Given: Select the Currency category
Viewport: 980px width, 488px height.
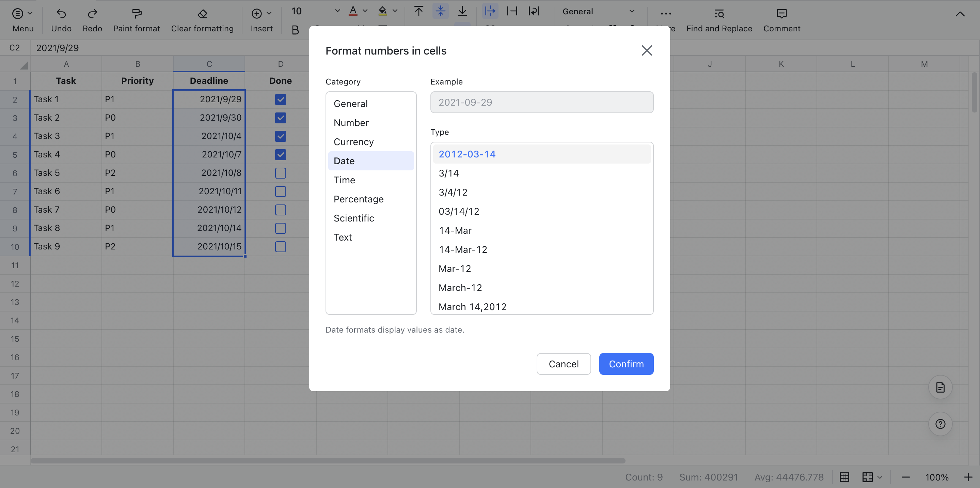Looking at the screenshot, I should click(x=371, y=142).
